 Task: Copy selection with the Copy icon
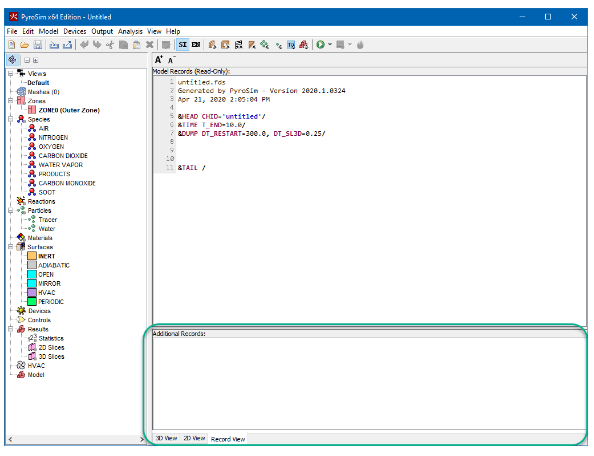point(123,45)
